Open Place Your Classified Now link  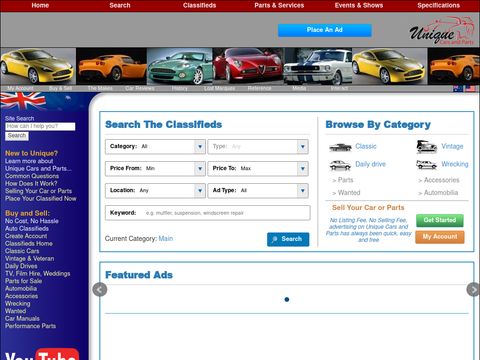40,199
